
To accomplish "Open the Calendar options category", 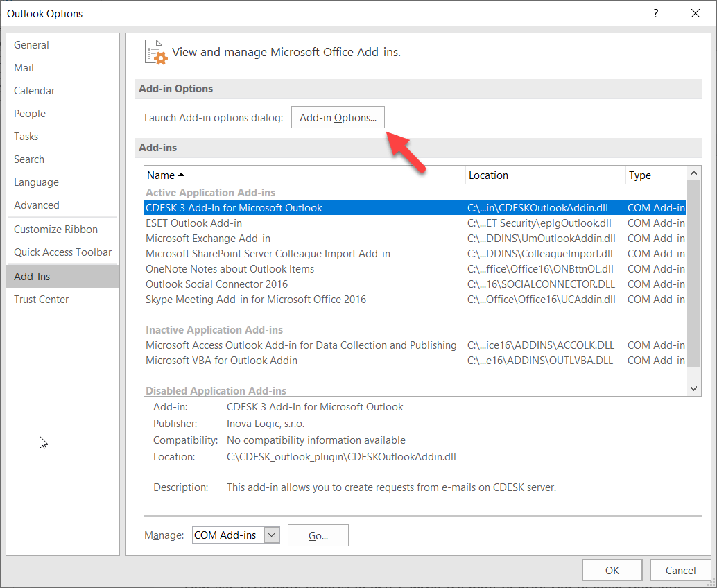I will coord(62,91).
